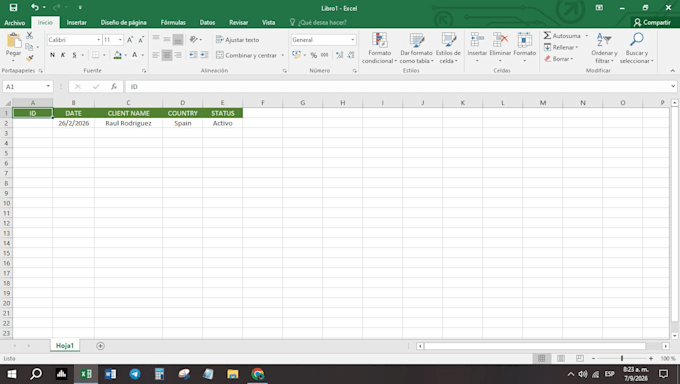Toggle center horizontal alignment
Viewport: 680px width, 384px height.
(167, 55)
